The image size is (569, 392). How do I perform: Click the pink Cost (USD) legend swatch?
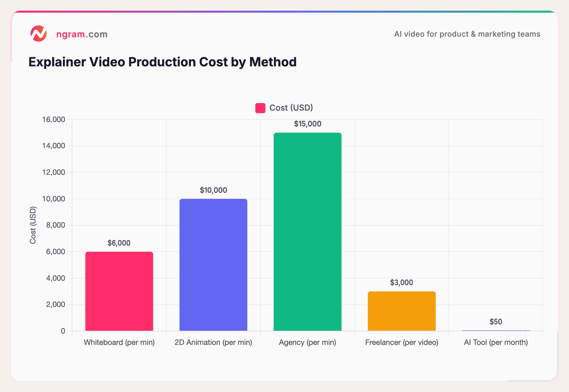click(260, 107)
